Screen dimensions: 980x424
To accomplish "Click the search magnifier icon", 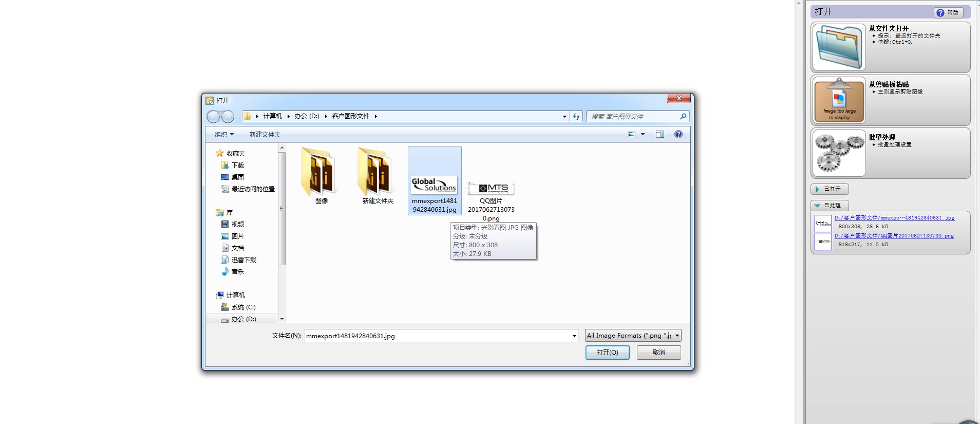I will coord(683,117).
